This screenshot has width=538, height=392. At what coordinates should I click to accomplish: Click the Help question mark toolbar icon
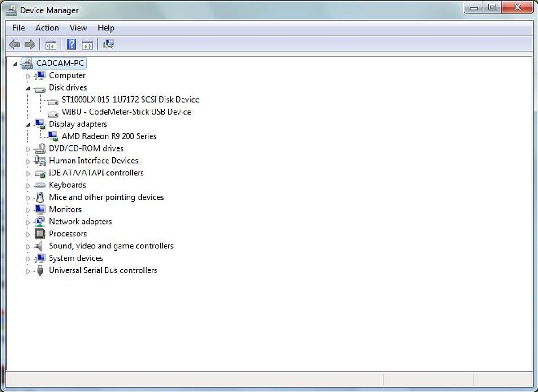71,44
